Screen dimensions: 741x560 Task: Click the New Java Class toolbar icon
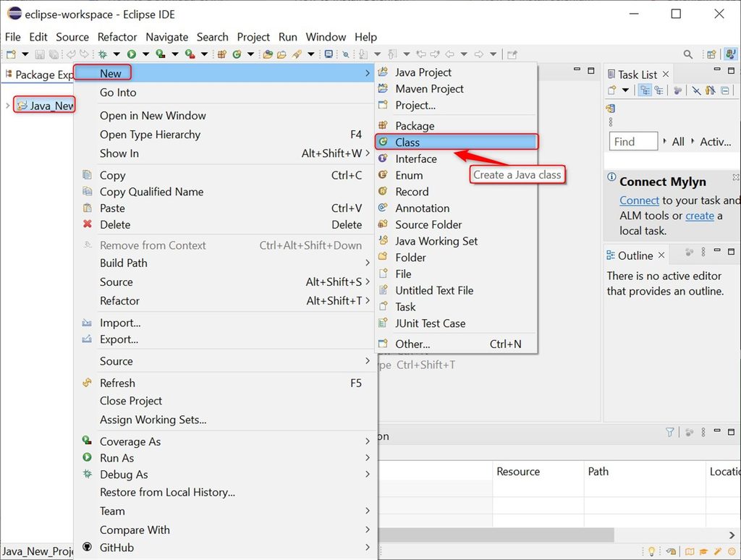click(x=237, y=54)
